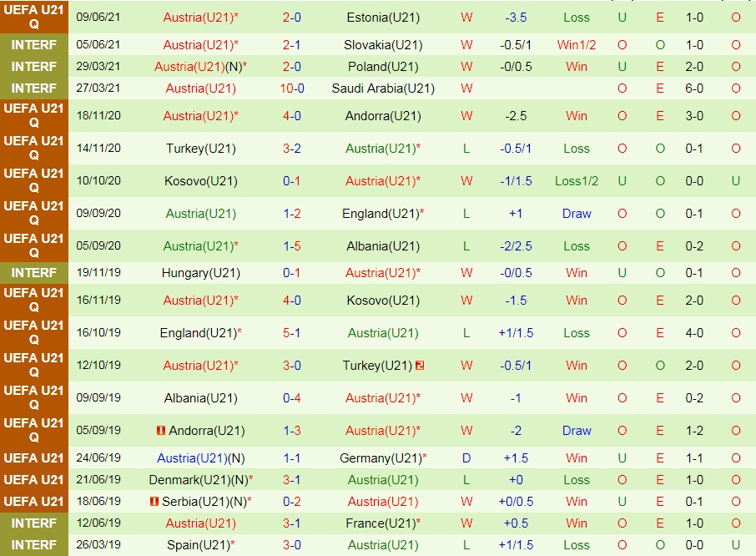Click UEFA U21 Q label on 18/11/20 row
The width and height of the screenshot is (756, 556).
click(x=34, y=116)
